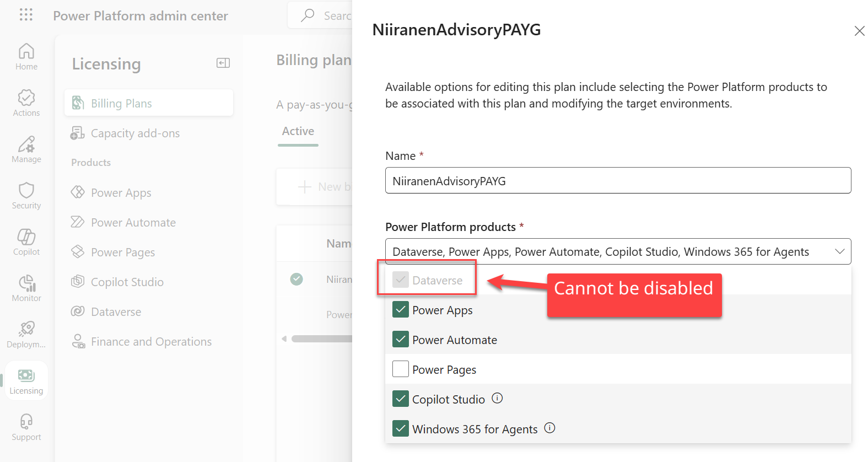Click the Copilot Studio product icon
Viewport: 868px width, 462px height.
click(78, 282)
